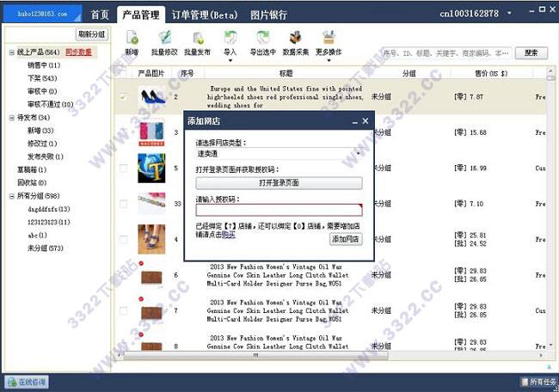This screenshot has height=392, width=559.
Task: Minimize the 添加网店 dialog
Action: [354, 121]
